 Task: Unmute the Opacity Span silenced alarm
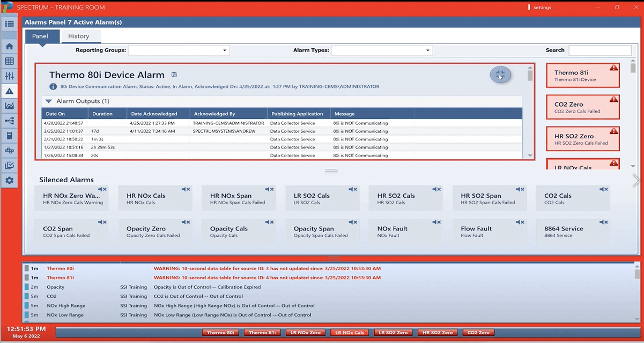pos(353,222)
